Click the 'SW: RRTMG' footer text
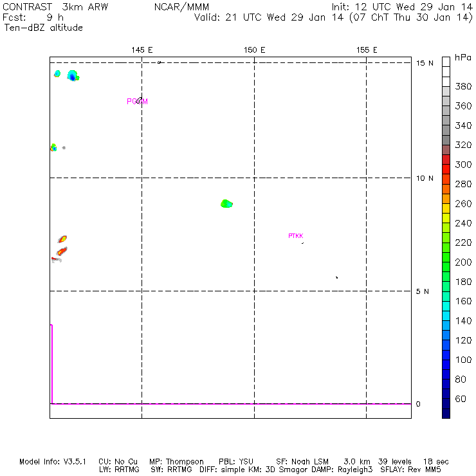Viewport: 476px width, 476px height. [x=172, y=470]
